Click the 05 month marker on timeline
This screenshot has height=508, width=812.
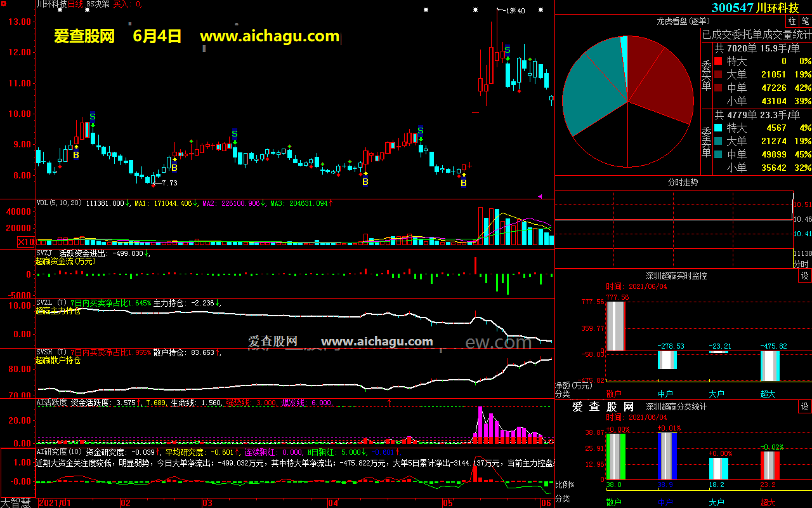(448, 503)
